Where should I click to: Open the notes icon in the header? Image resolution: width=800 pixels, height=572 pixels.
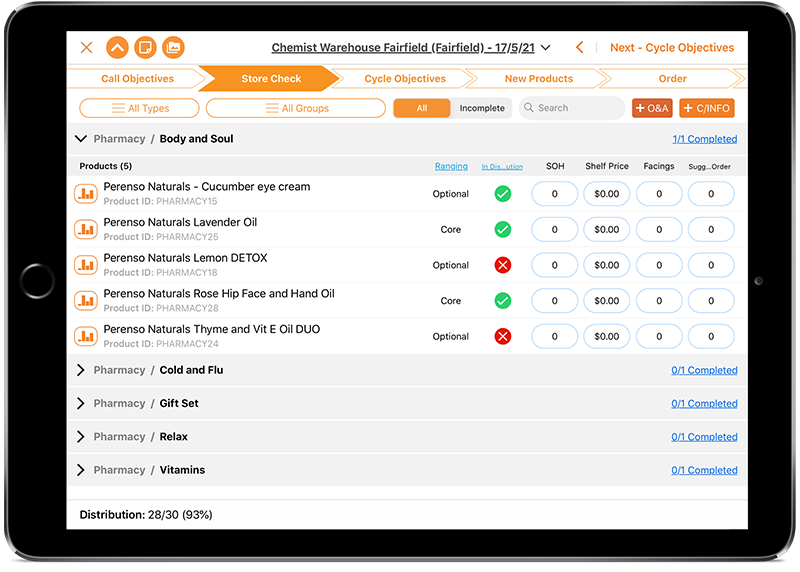coord(145,47)
